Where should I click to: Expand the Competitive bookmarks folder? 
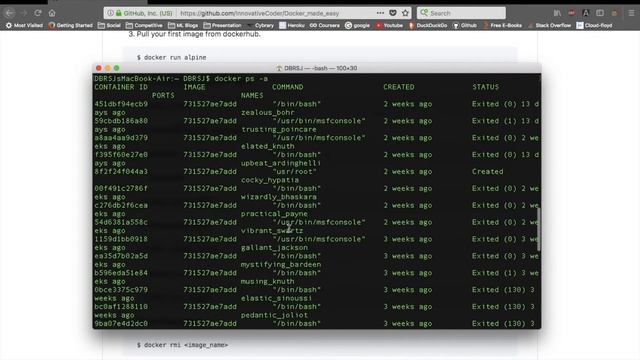tap(144, 25)
